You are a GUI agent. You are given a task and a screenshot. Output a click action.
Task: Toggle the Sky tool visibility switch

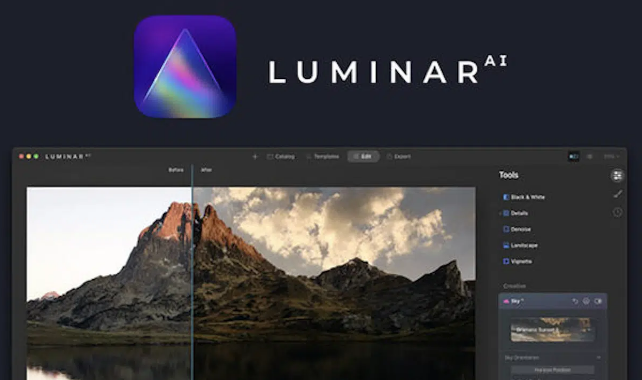coord(598,301)
